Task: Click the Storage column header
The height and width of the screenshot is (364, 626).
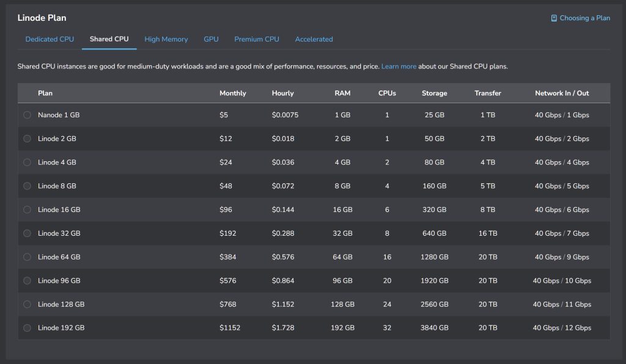Action: tap(435, 93)
